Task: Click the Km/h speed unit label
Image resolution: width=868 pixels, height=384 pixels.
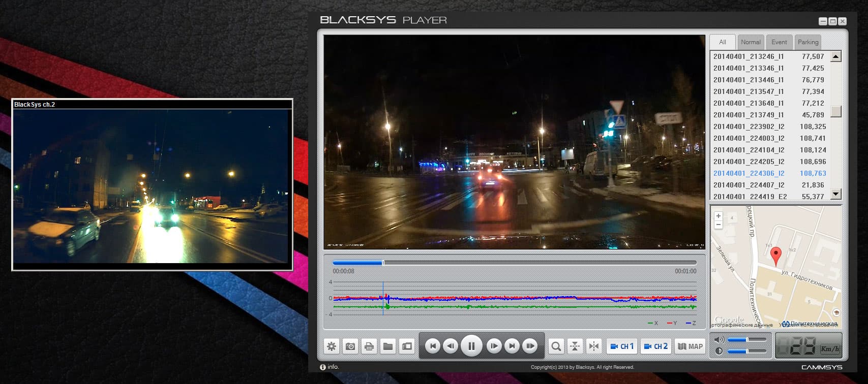Action: (x=830, y=348)
